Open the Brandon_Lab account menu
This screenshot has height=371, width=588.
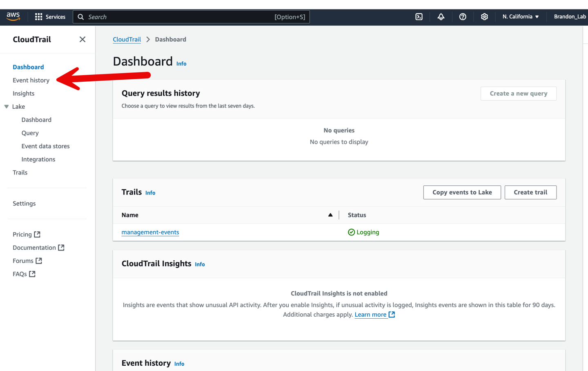[570, 17]
